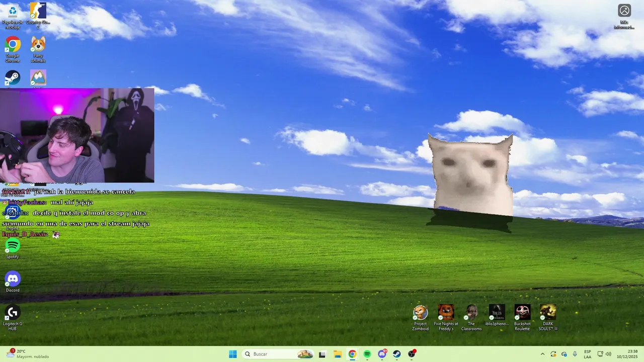Switch to Google Chrome in the taskbar
The image size is (644, 362).
352,354
